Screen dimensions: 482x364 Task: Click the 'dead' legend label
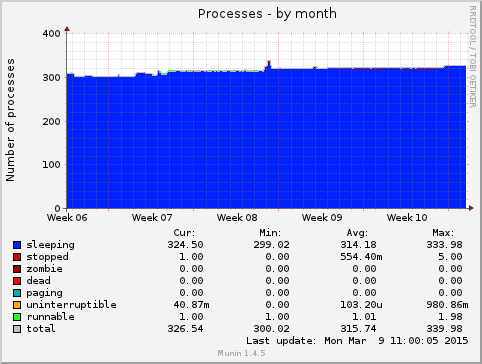[38, 281]
